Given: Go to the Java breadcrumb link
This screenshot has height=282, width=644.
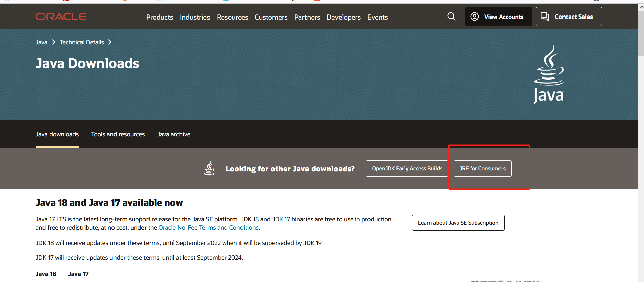Looking at the screenshot, I should click(x=41, y=42).
